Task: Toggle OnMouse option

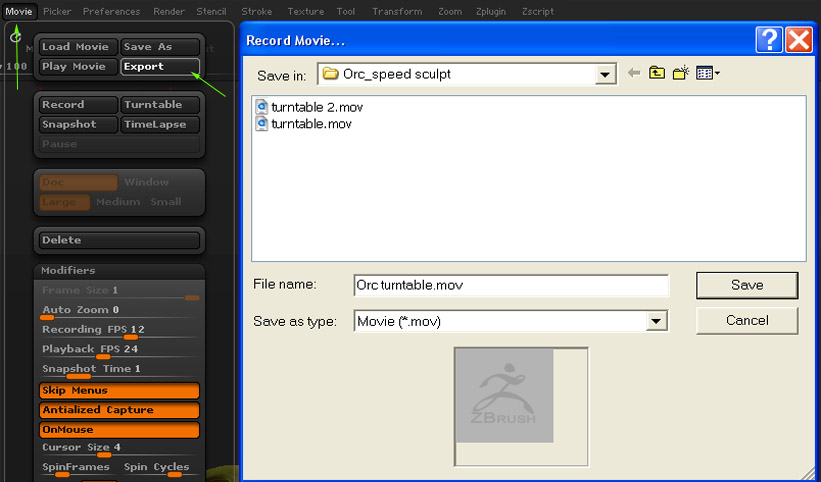Action: tap(119, 430)
